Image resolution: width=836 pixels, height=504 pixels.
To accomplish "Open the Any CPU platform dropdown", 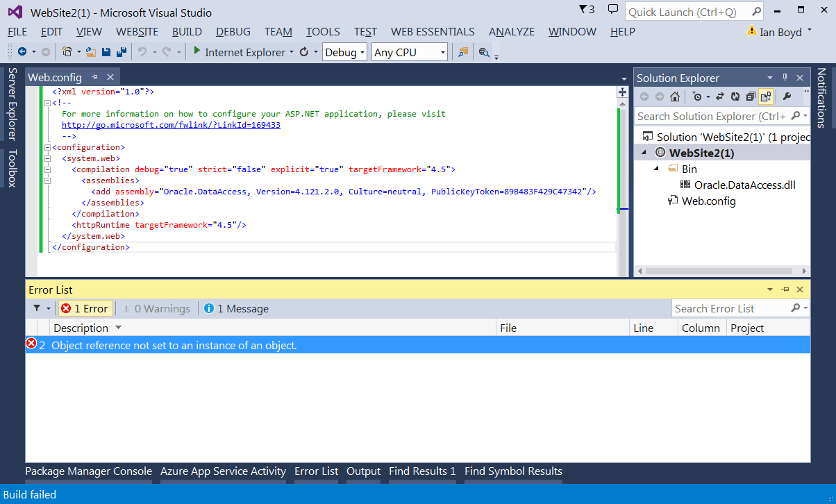I will (x=442, y=53).
